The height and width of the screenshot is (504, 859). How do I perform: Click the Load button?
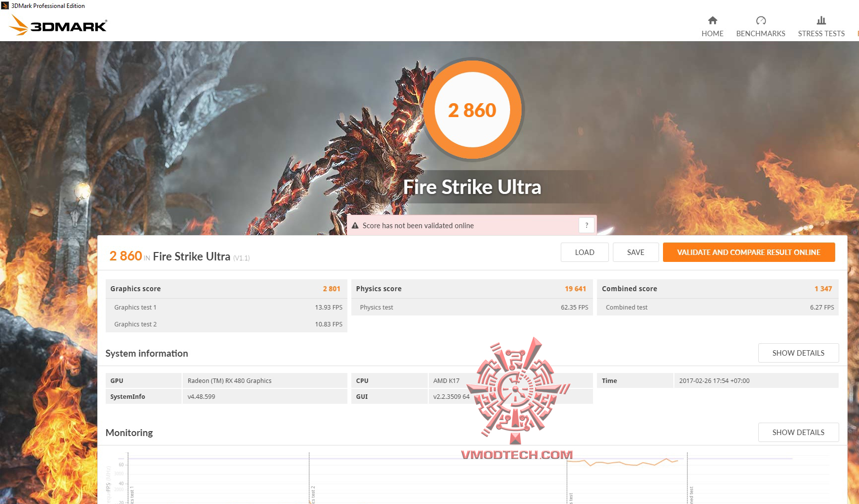click(584, 252)
